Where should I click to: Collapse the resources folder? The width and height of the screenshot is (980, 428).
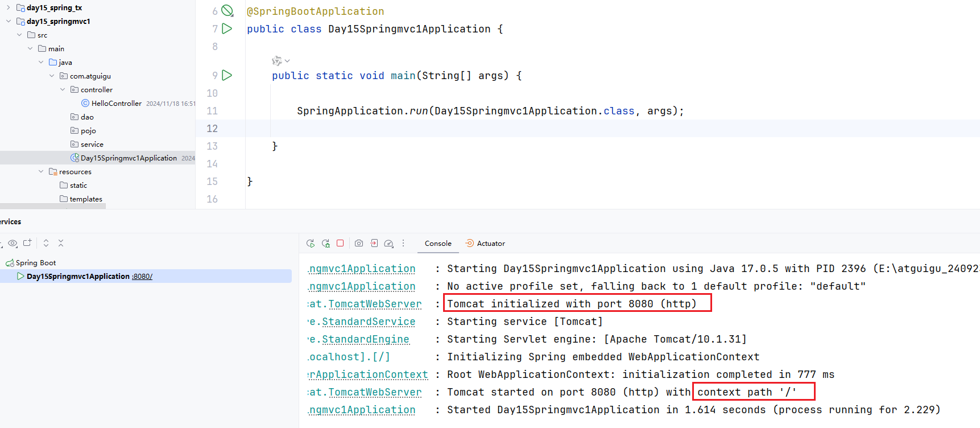41,171
